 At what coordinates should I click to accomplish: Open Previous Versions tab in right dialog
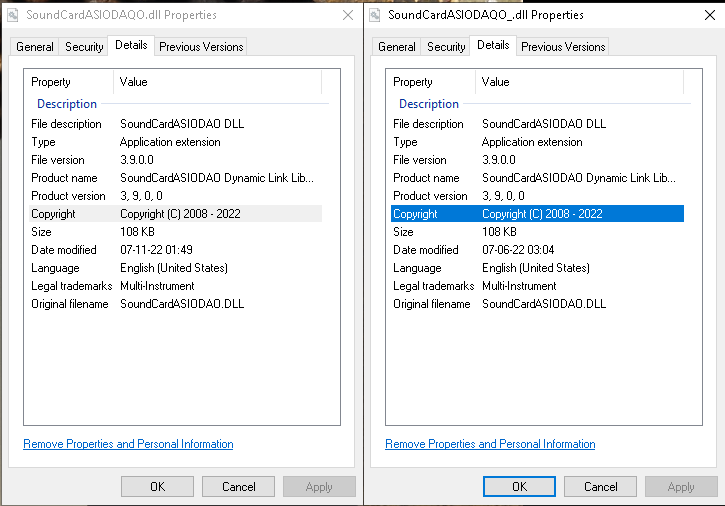(563, 47)
